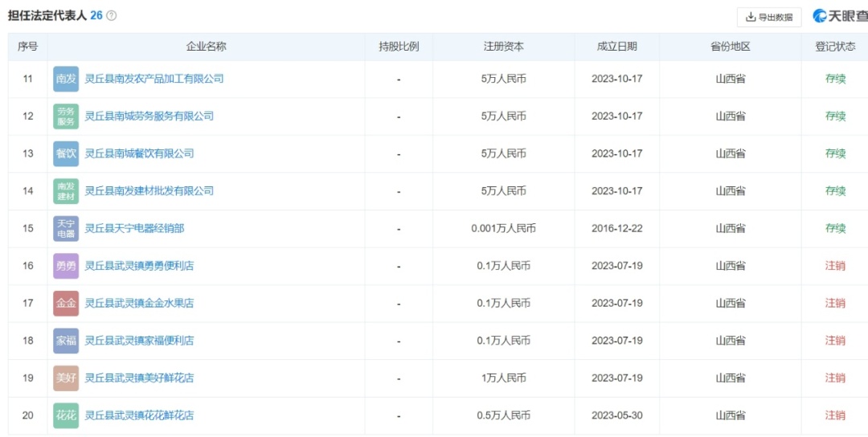Click the 企业名称 column header
Image resolution: width=868 pixels, height=437 pixels.
point(207,47)
